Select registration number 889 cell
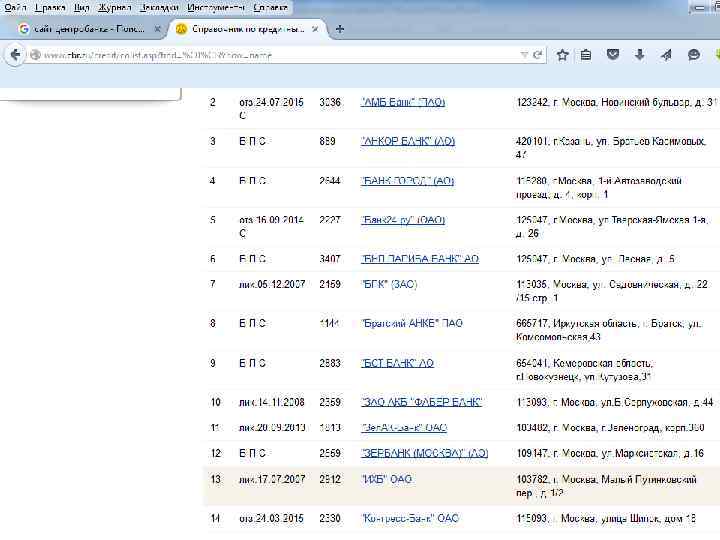This screenshot has width=720, height=540. [327, 141]
